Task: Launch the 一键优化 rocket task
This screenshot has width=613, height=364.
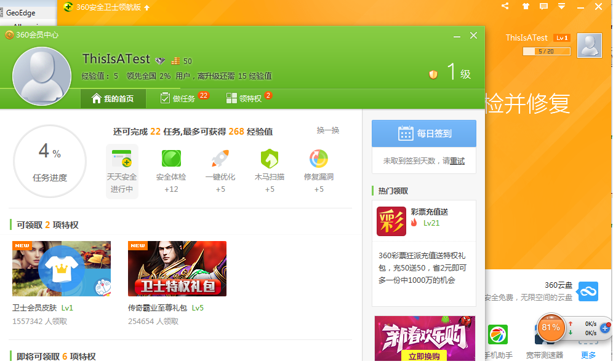Action: 220,159
